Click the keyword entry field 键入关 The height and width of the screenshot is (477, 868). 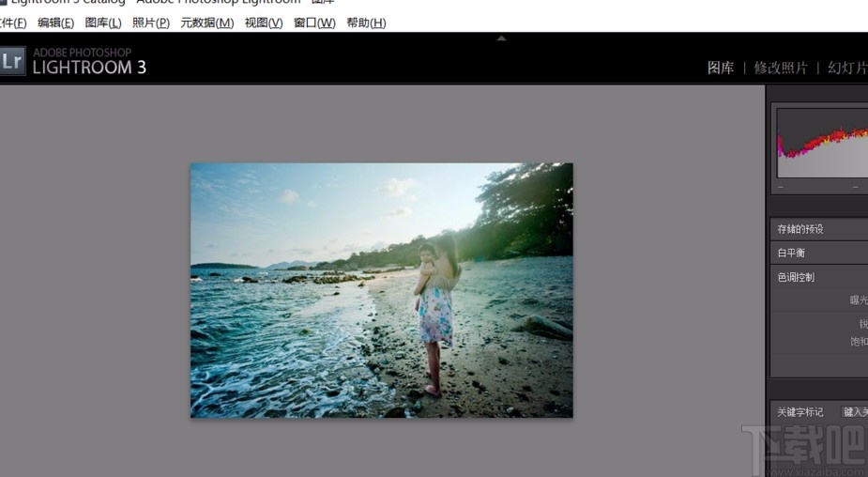click(854, 411)
